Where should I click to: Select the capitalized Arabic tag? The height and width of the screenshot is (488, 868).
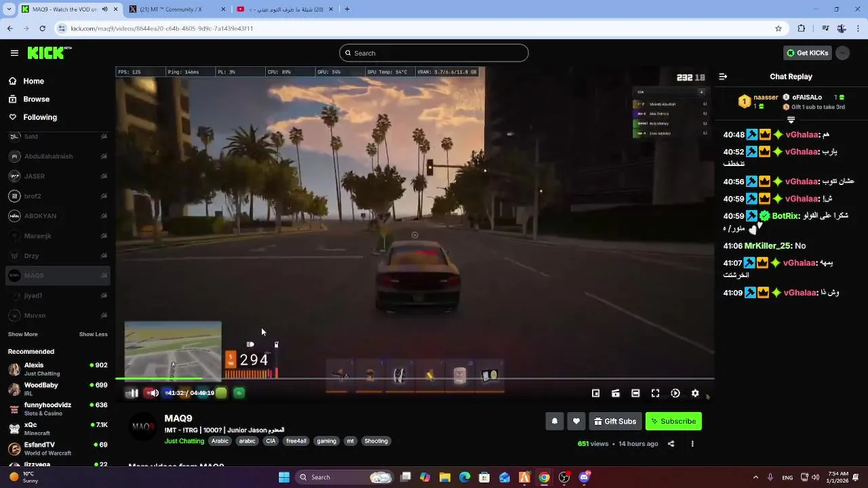220,441
